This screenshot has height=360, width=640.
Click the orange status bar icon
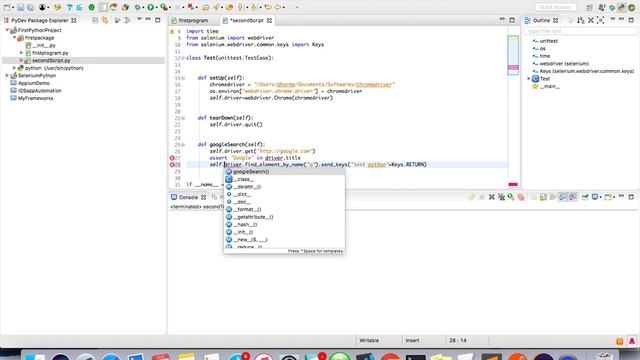(620, 341)
